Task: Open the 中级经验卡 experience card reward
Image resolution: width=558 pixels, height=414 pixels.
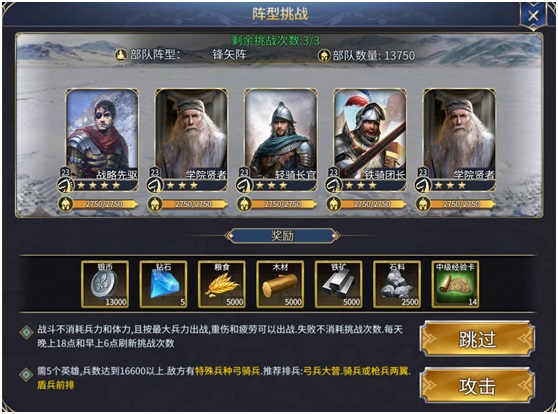Action: coord(455,284)
